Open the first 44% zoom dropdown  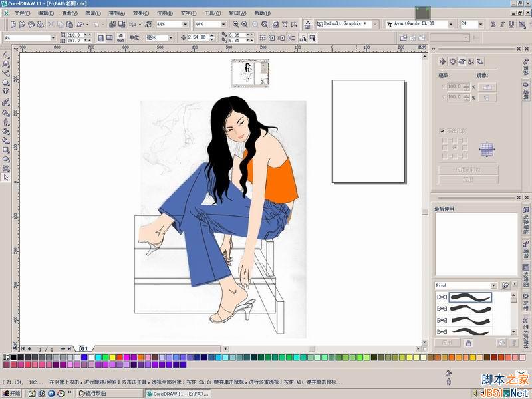click(x=186, y=24)
